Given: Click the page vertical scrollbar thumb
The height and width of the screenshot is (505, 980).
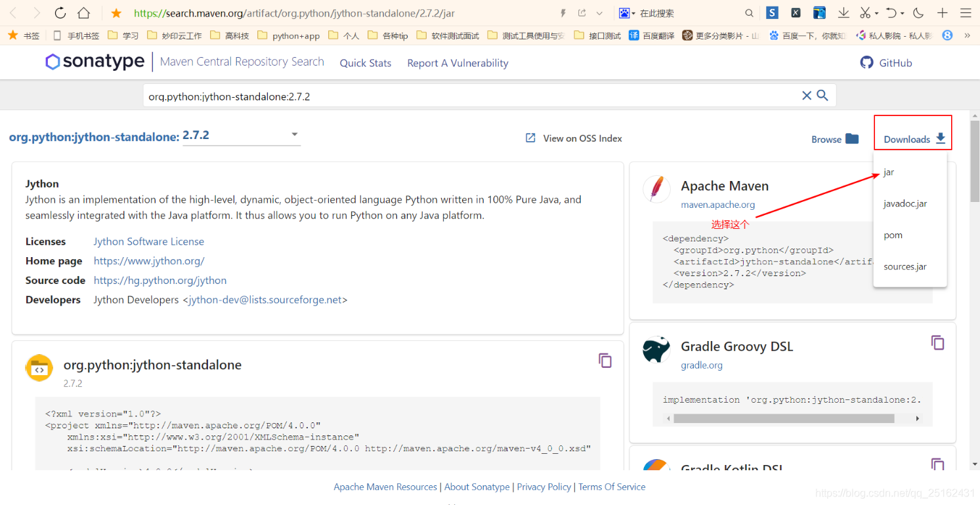Looking at the screenshot, I should (x=975, y=161).
